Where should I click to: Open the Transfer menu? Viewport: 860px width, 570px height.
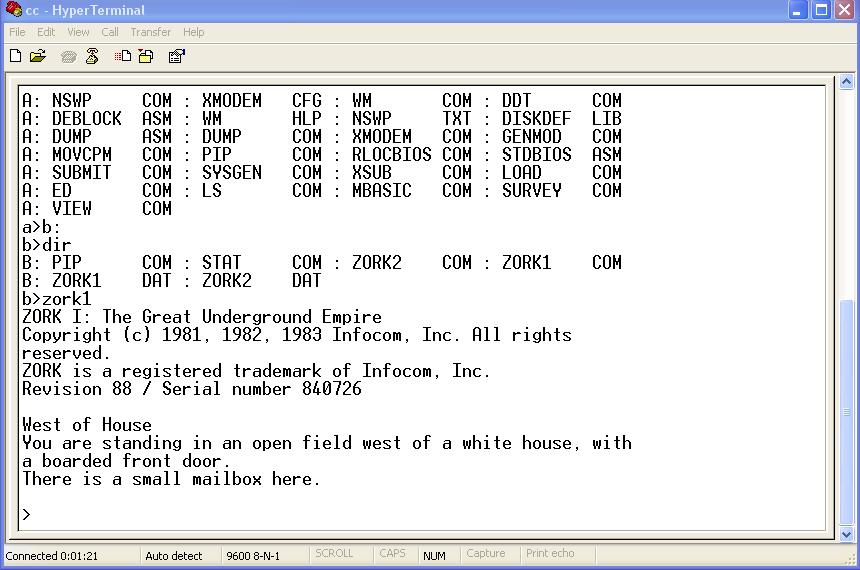coord(151,32)
